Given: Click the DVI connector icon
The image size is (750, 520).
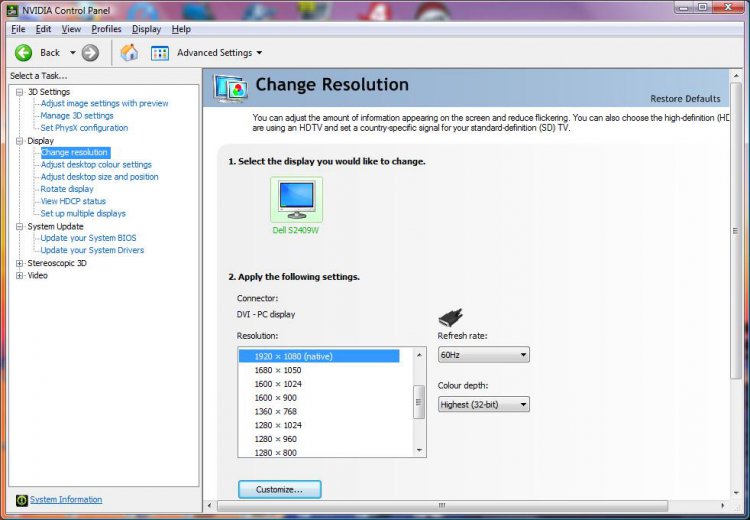Looking at the screenshot, I should click(x=450, y=317).
